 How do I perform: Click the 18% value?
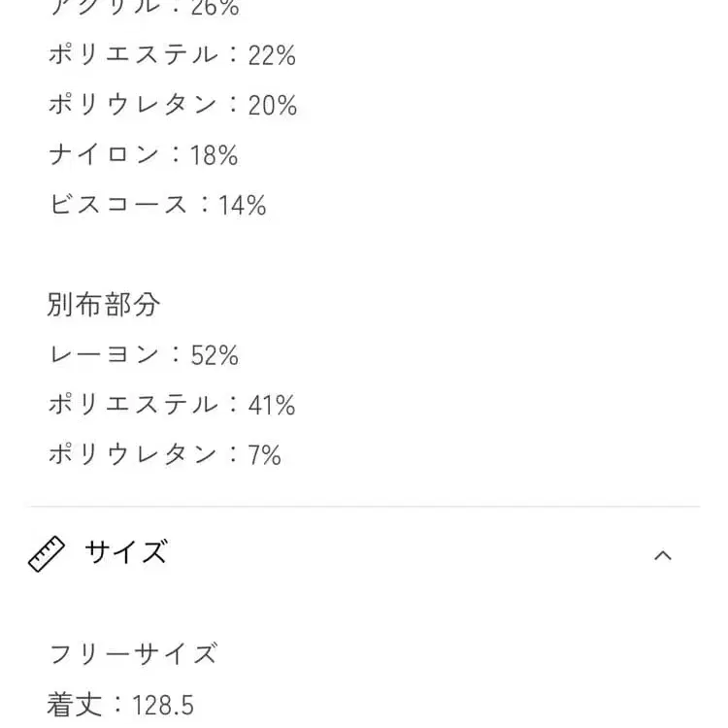215,155
